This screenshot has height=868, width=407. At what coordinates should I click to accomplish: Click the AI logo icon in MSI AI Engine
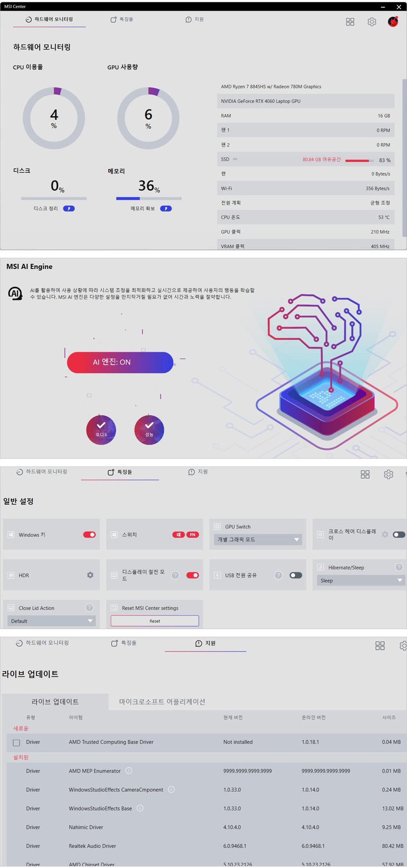click(15, 293)
